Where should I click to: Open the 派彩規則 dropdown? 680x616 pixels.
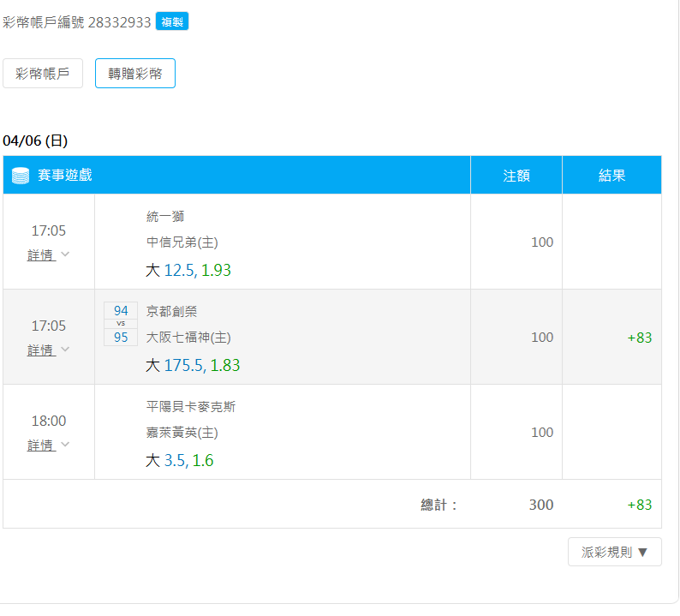coord(615,552)
